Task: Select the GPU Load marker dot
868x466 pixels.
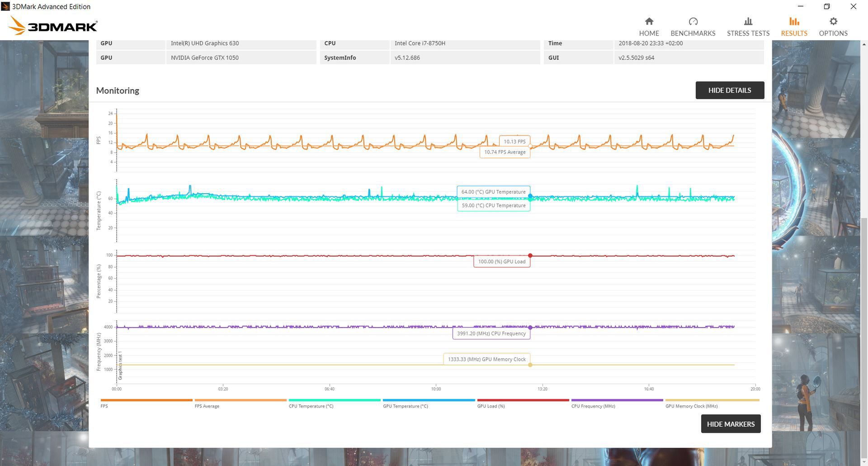Action: (530, 255)
